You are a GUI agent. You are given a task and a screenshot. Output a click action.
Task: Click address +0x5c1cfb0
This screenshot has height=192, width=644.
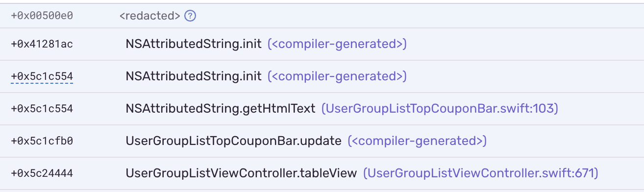42,141
